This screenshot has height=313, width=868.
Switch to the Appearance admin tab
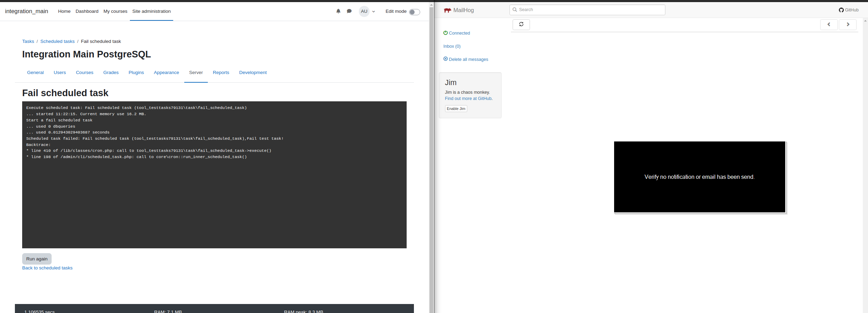pos(166,72)
